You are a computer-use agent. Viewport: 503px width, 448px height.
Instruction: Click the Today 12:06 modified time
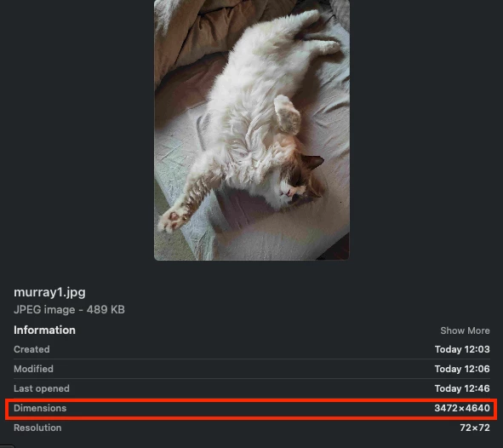click(462, 369)
